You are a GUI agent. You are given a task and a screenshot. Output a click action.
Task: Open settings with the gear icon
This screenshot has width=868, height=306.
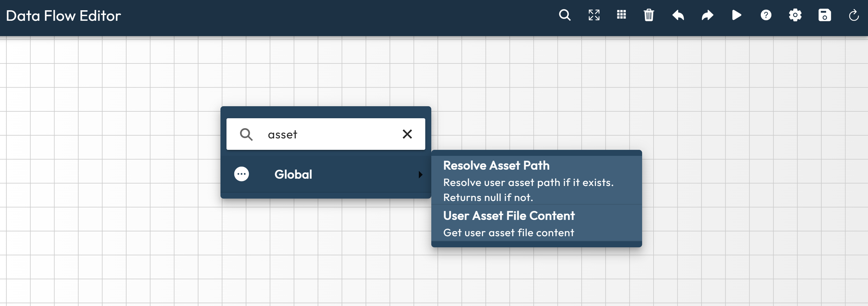click(x=795, y=15)
